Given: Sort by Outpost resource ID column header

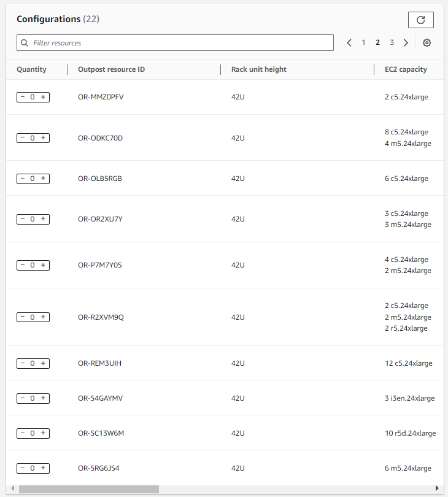Looking at the screenshot, I should [x=111, y=69].
